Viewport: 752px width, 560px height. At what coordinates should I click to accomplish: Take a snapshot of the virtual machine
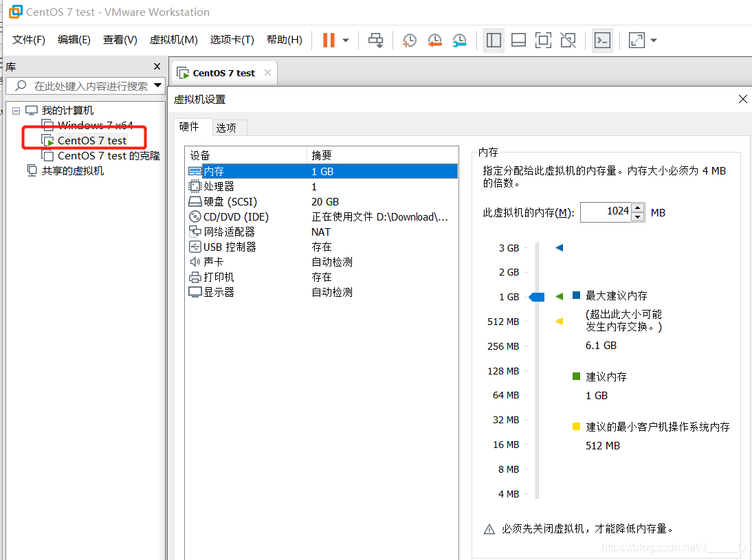409,41
